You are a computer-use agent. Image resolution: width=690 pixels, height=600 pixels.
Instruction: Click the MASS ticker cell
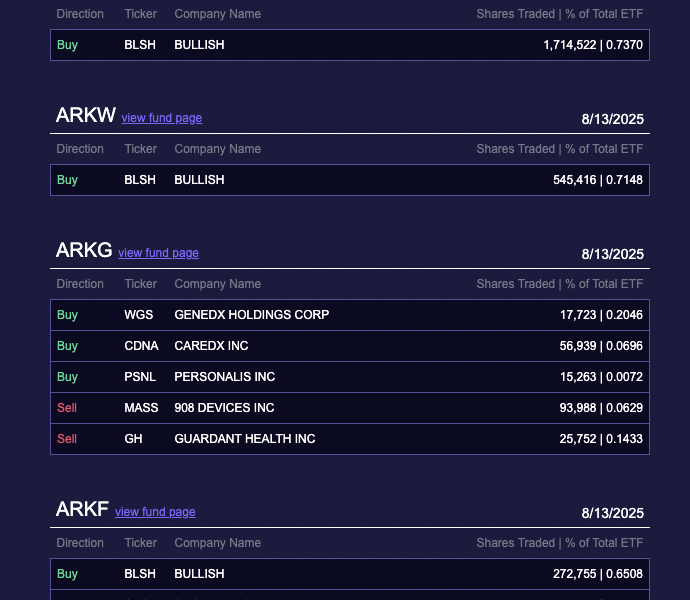click(x=141, y=408)
